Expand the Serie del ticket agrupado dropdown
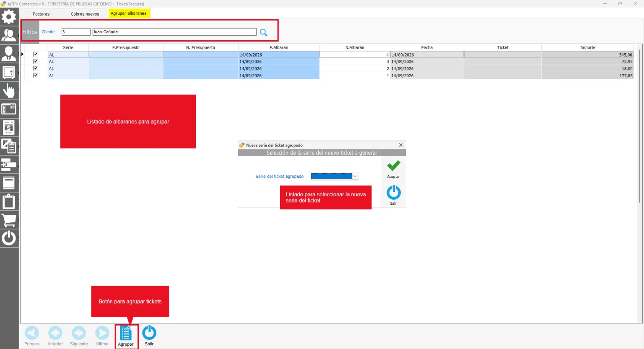 coord(355,177)
